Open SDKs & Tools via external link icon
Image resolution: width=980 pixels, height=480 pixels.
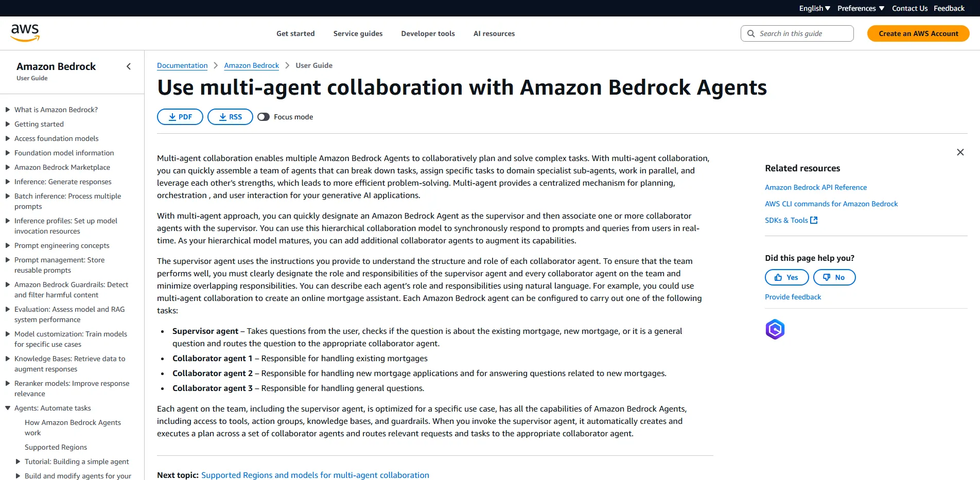[x=813, y=220]
